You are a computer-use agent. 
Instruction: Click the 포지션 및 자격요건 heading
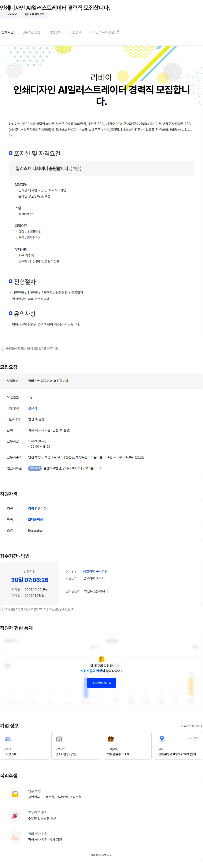(x=37, y=153)
